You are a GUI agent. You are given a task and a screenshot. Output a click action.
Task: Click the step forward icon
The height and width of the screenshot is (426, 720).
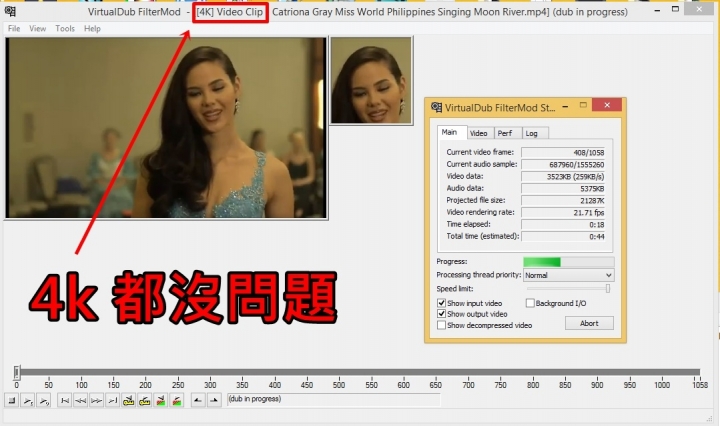[x=96, y=401]
